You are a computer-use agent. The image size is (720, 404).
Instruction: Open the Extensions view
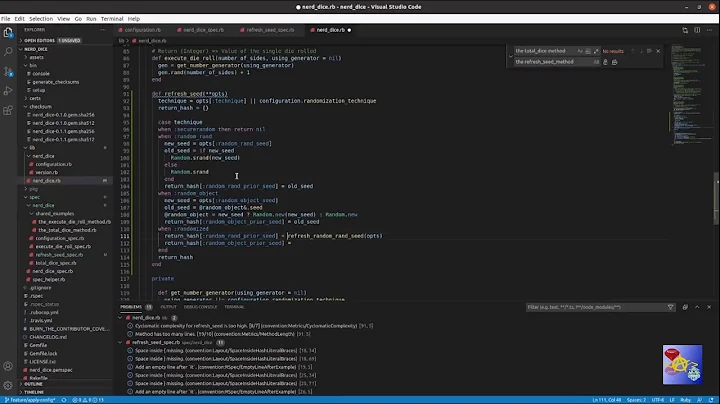8,111
